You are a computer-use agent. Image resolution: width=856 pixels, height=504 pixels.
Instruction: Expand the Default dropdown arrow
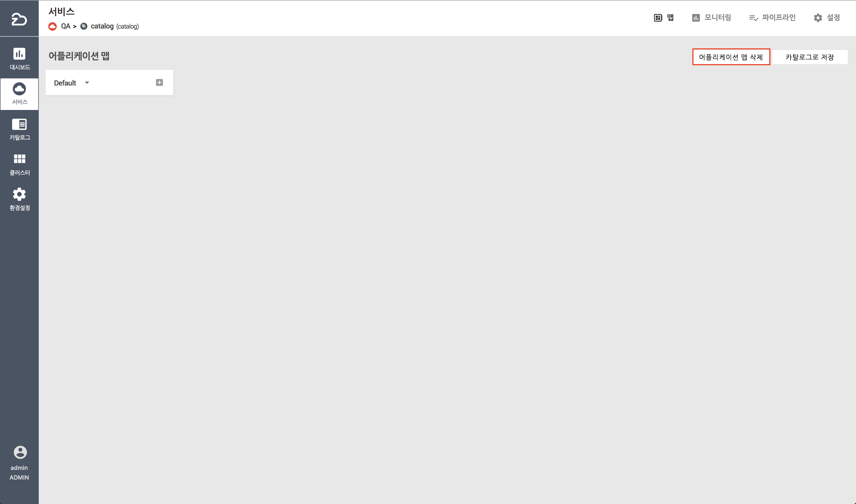pyautogui.click(x=87, y=82)
